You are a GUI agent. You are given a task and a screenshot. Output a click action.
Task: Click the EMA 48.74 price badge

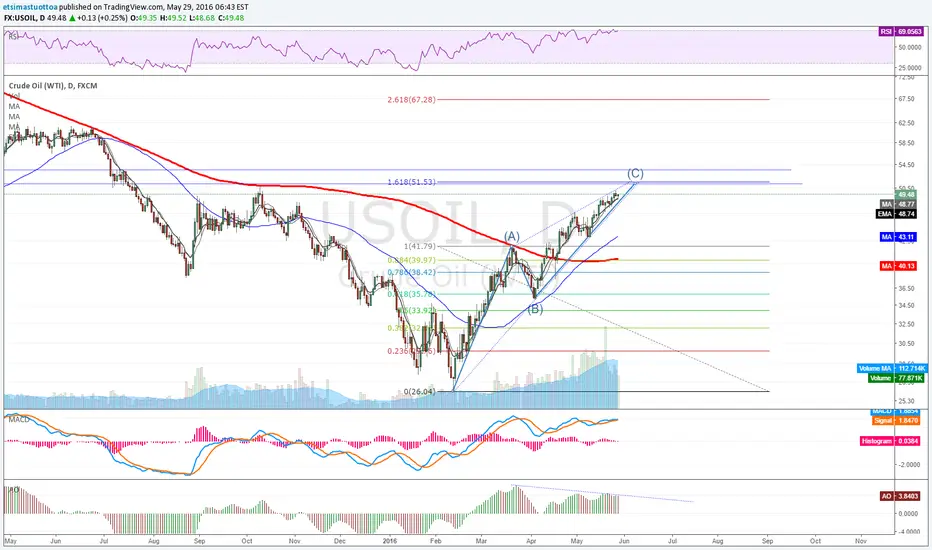[x=898, y=213]
